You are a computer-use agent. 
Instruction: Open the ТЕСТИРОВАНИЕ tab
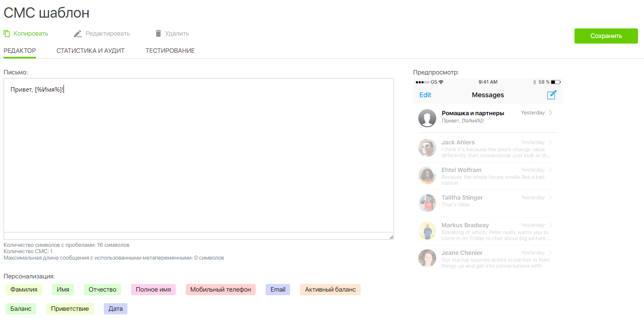click(x=170, y=51)
